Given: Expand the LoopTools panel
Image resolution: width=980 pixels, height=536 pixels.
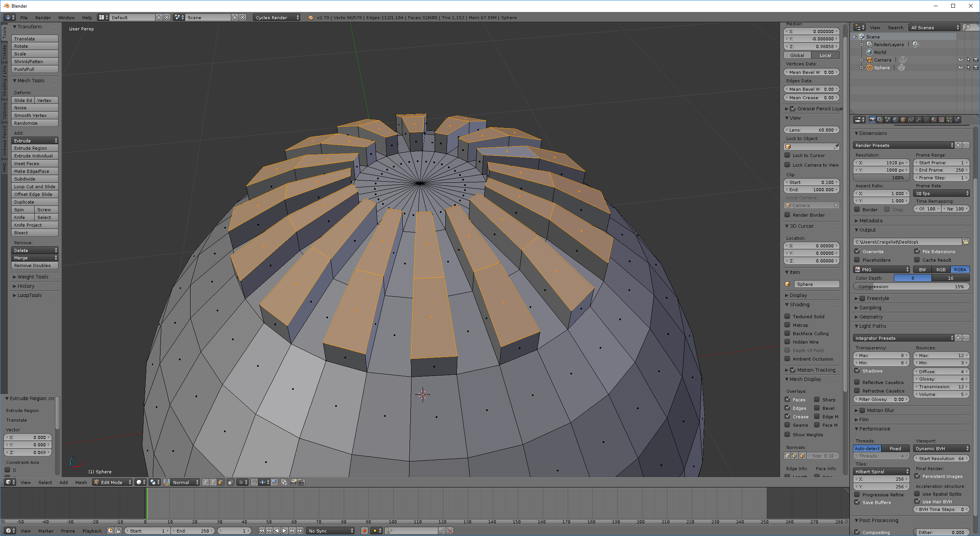Looking at the screenshot, I should (x=30, y=295).
